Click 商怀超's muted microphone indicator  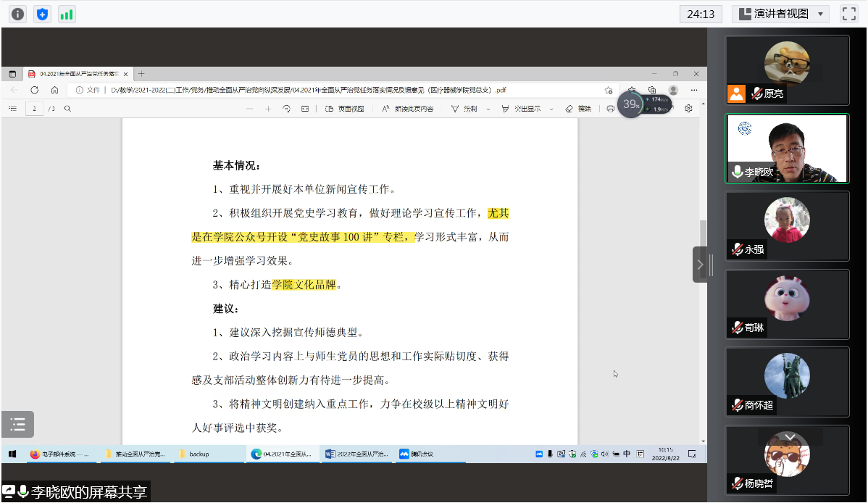tap(737, 405)
